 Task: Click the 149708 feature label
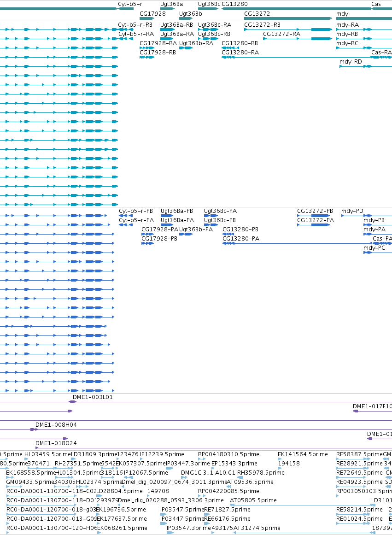coord(158,491)
